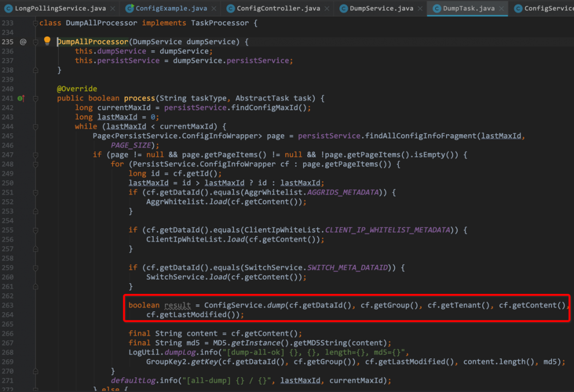Collapse the process method at line 241
Screen dimensions: 574x392
point(36,98)
